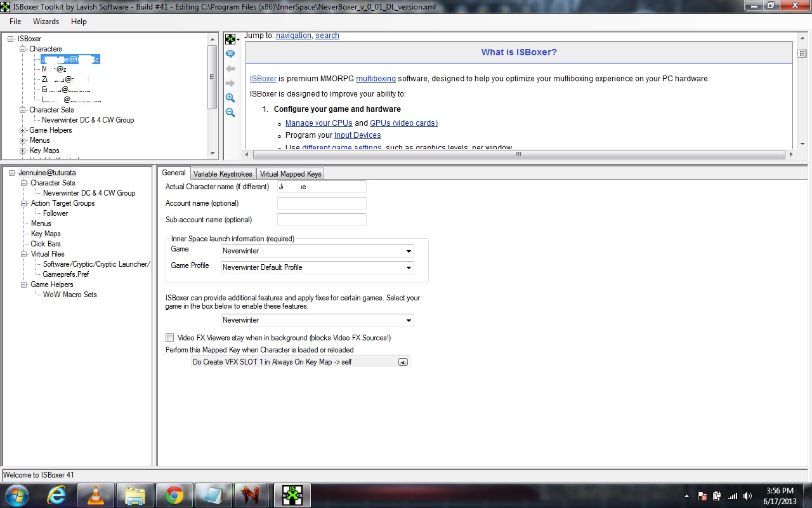Open network signal tray icon
812x508 pixels.
(733, 496)
